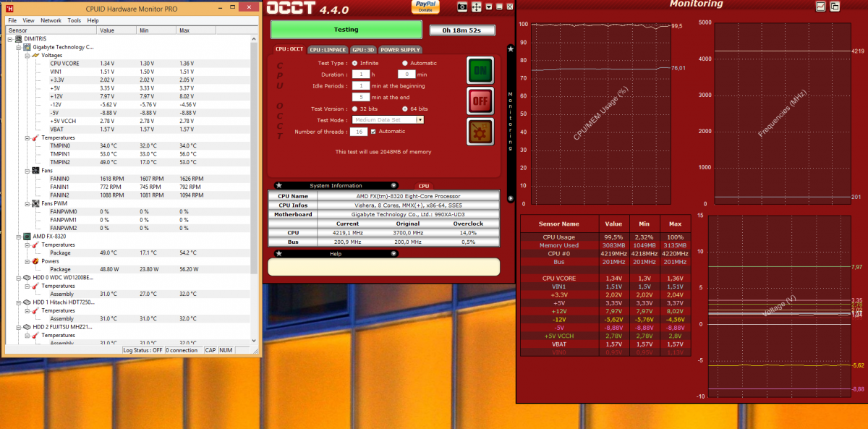
Task: Open the Tools menu in HWMonitor
Action: point(75,20)
